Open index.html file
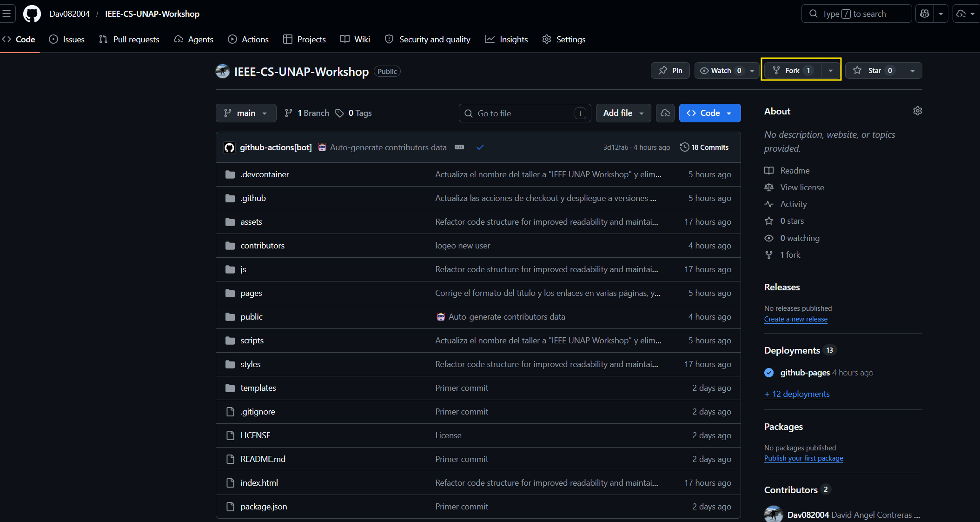Image resolution: width=980 pixels, height=522 pixels. coord(259,482)
